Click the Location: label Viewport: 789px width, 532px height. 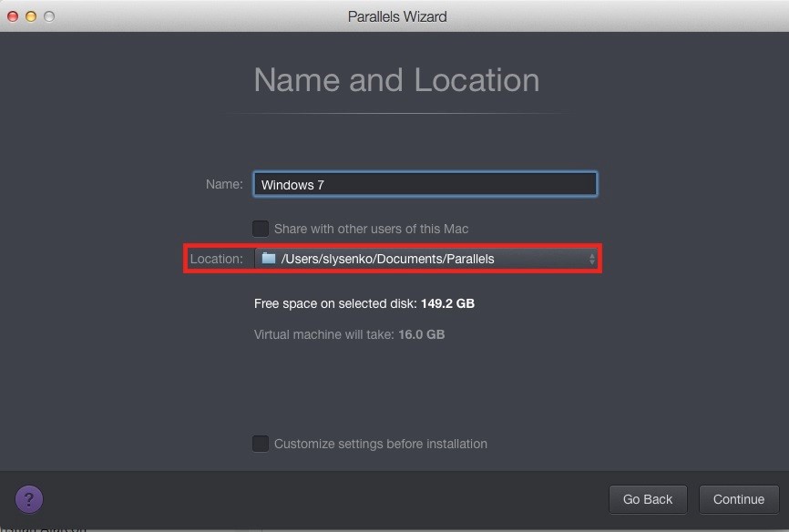216,259
